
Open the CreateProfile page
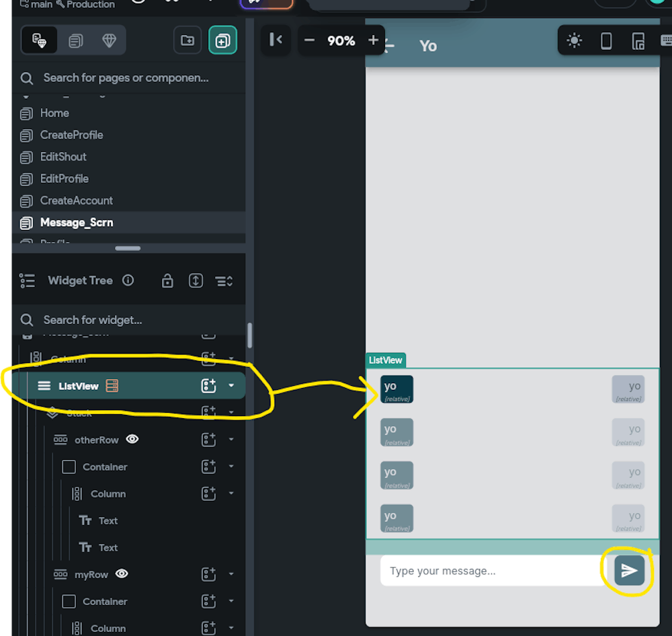point(128,135)
